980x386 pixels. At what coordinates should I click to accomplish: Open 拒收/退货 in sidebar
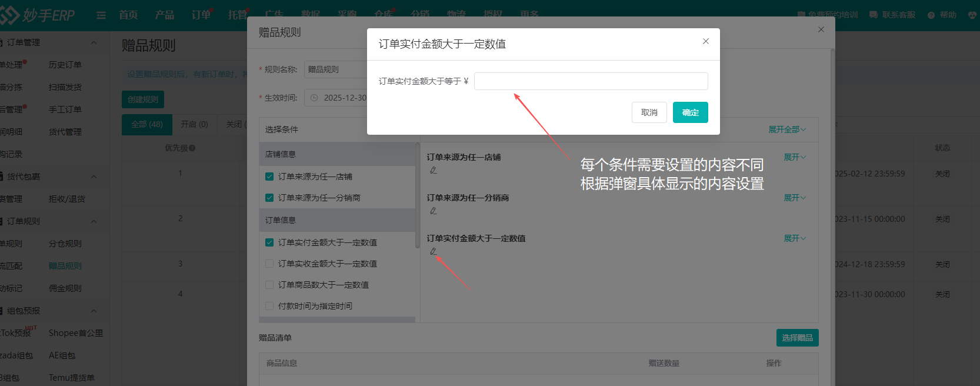point(67,199)
